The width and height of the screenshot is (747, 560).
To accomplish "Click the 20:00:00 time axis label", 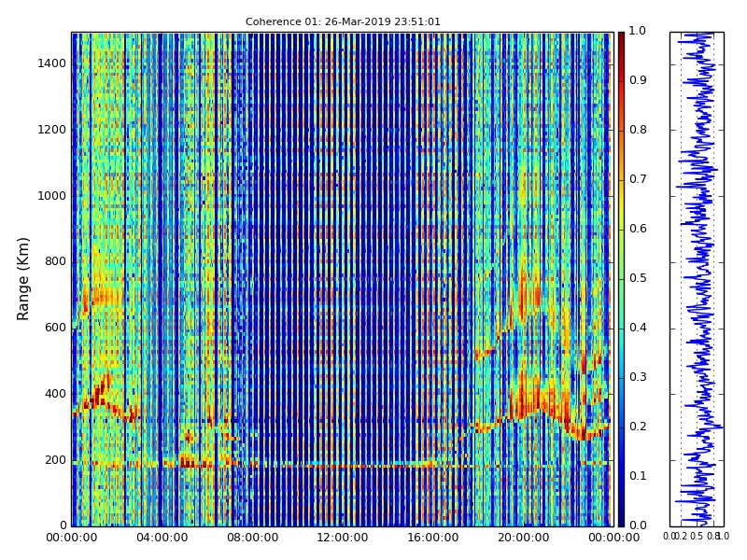I will pyautogui.click(x=524, y=538).
